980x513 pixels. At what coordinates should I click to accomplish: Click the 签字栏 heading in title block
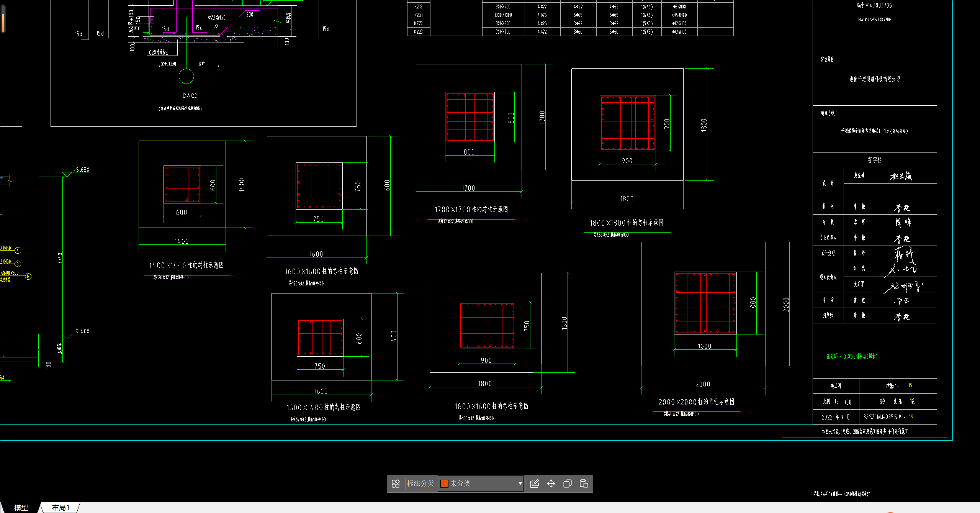pyautogui.click(x=874, y=160)
